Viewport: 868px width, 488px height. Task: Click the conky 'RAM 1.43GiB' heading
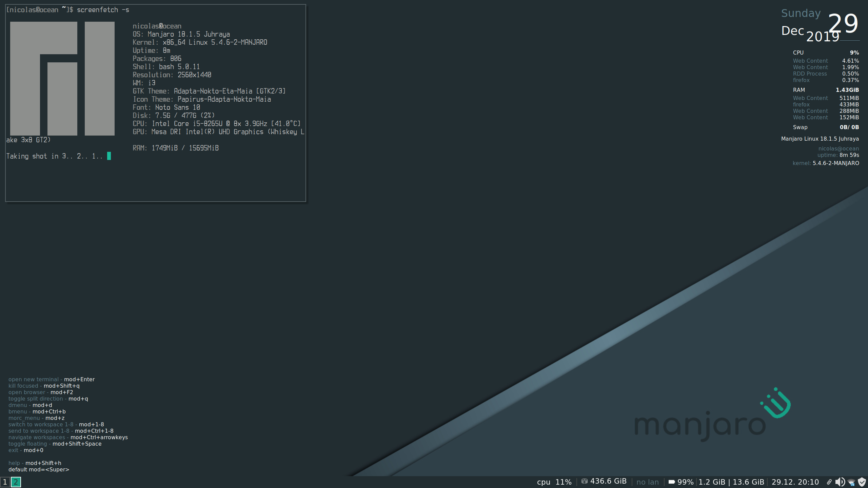pos(826,90)
